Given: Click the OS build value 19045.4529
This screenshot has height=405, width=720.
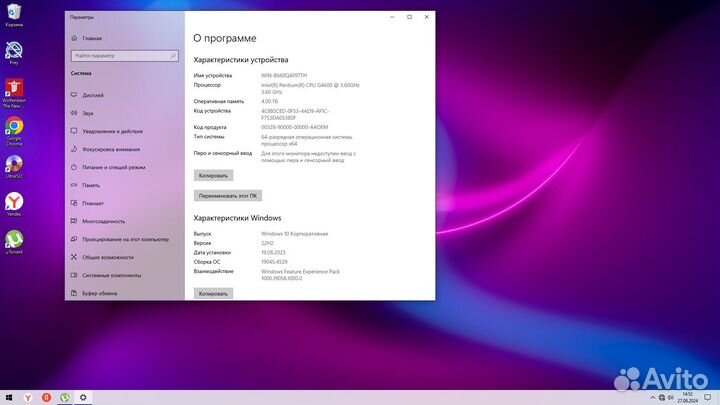Looking at the screenshot, I should point(274,262).
